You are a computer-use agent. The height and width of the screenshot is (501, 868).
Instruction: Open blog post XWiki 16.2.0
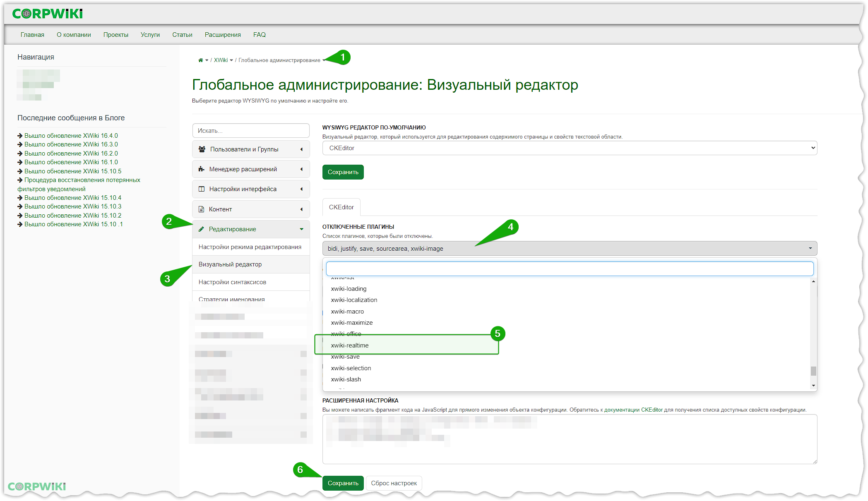pos(71,153)
